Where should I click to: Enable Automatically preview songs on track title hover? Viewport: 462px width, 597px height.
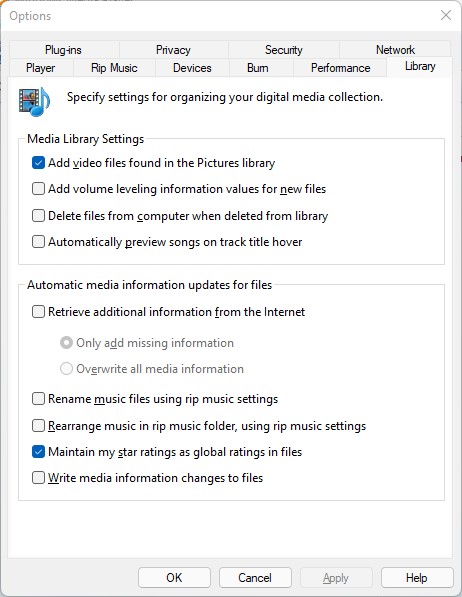38,242
